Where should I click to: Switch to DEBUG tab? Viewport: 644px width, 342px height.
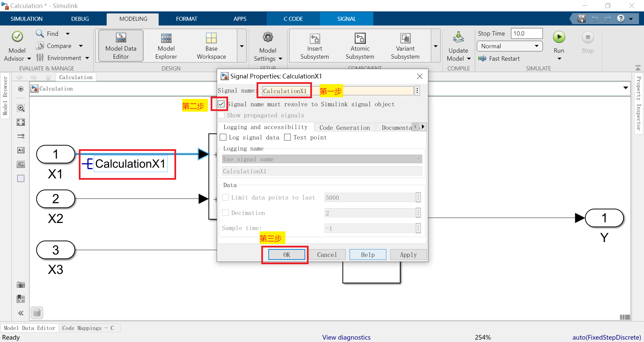[x=80, y=19]
